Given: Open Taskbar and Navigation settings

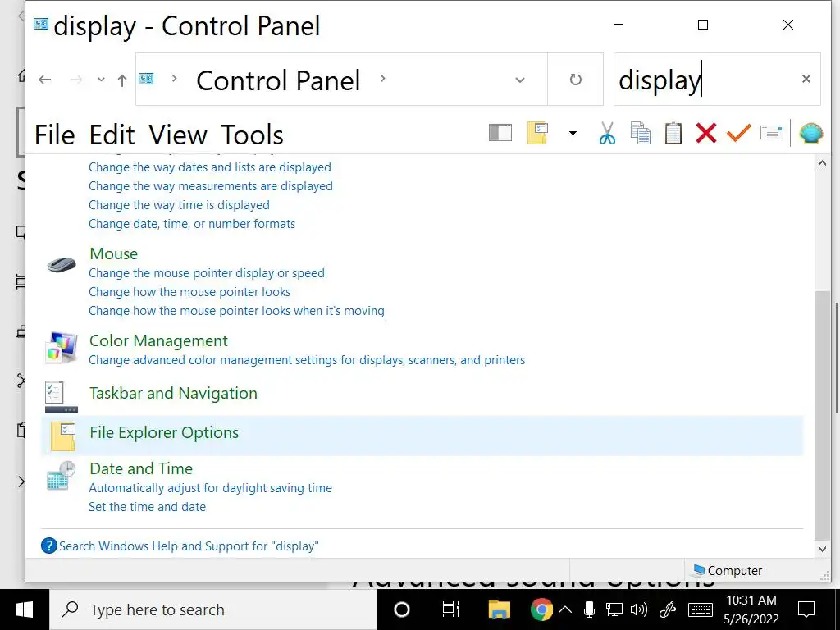Looking at the screenshot, I should point(174,393).
